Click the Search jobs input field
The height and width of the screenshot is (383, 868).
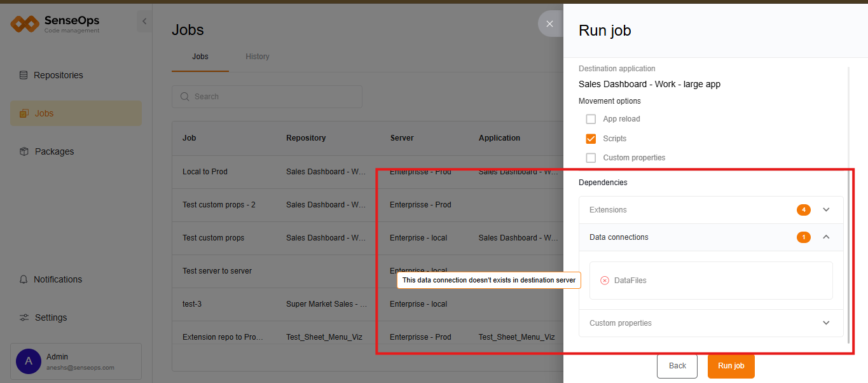point(267,97)
